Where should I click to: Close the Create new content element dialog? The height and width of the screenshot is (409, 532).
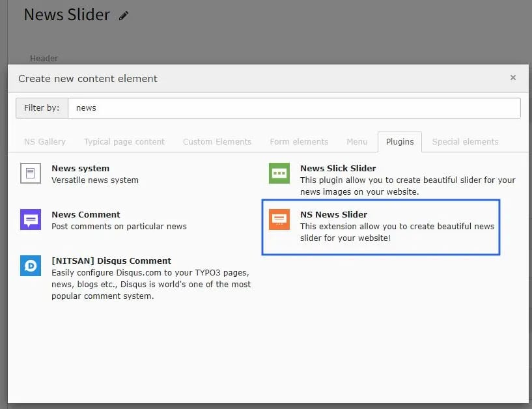pyautogui.click(x=513, y=78)
